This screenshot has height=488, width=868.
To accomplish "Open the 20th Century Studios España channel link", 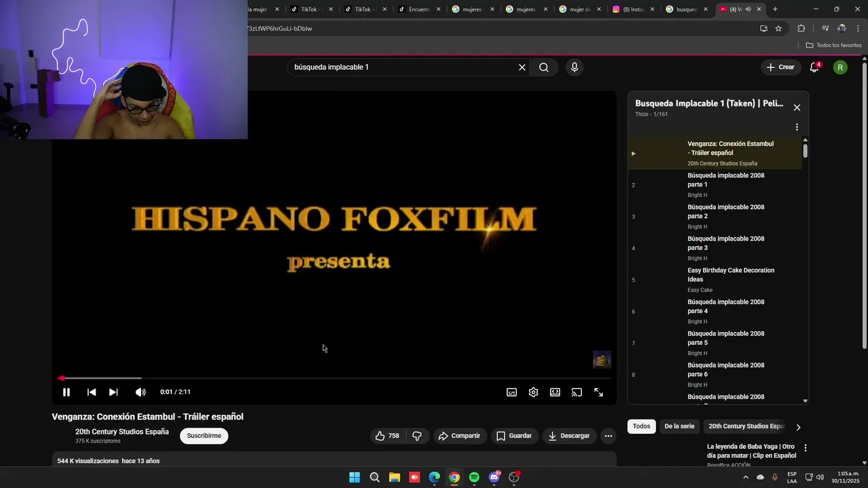I will tap(122, 432).
